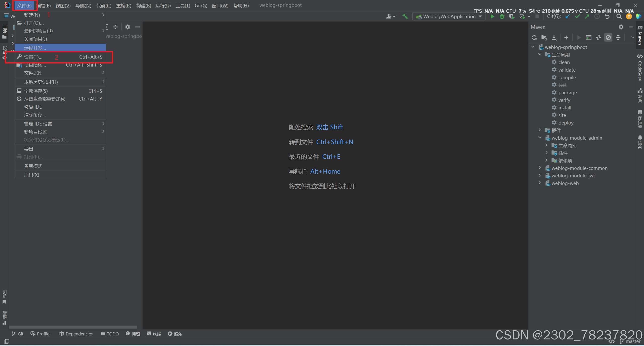Reload all Maven projects
Viewport: 644px width, 346px height.
534,38
